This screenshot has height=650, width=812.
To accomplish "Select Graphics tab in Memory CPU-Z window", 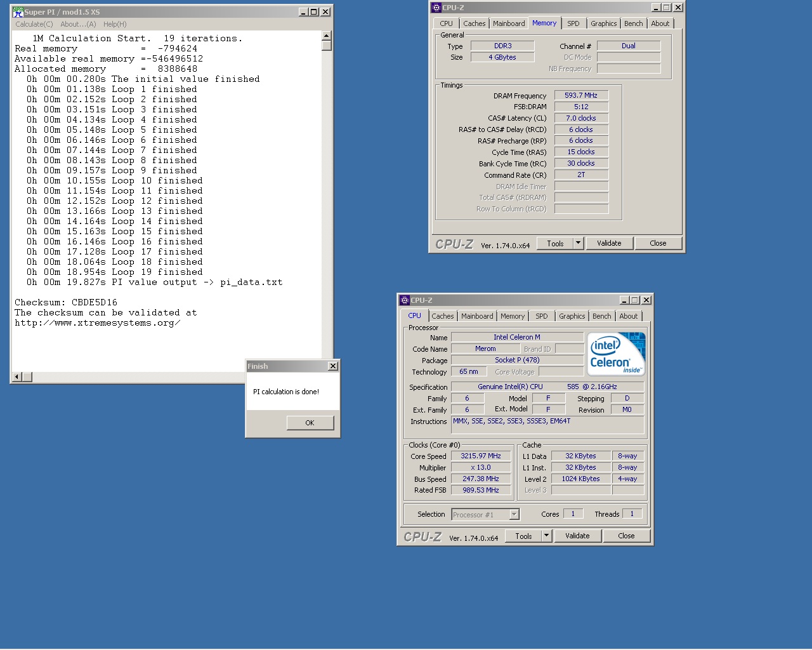I will [604, 23].
